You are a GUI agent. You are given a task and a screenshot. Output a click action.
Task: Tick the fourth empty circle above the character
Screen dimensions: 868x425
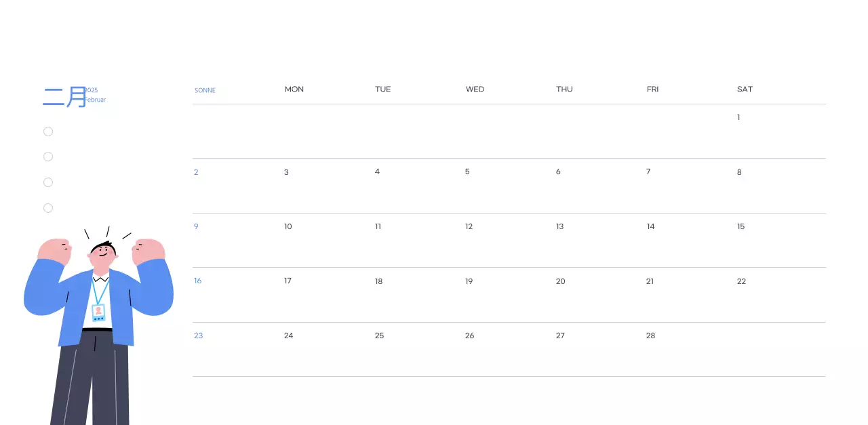tap(48, 208)
